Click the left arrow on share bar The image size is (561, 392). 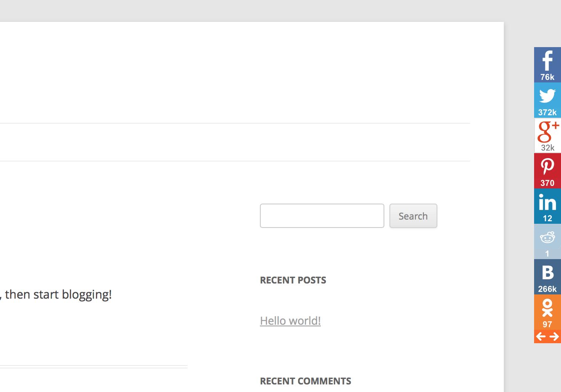(541, 336)
